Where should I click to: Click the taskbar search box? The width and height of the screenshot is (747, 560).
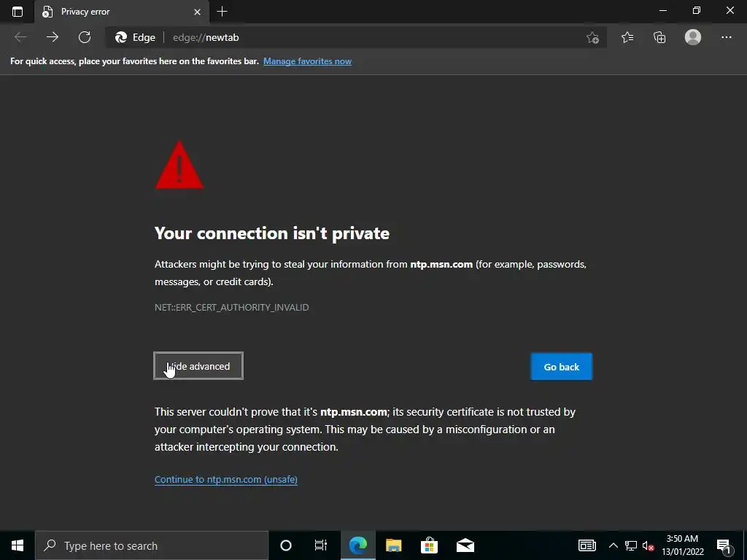pyautogui.click(x=152, y=545)
